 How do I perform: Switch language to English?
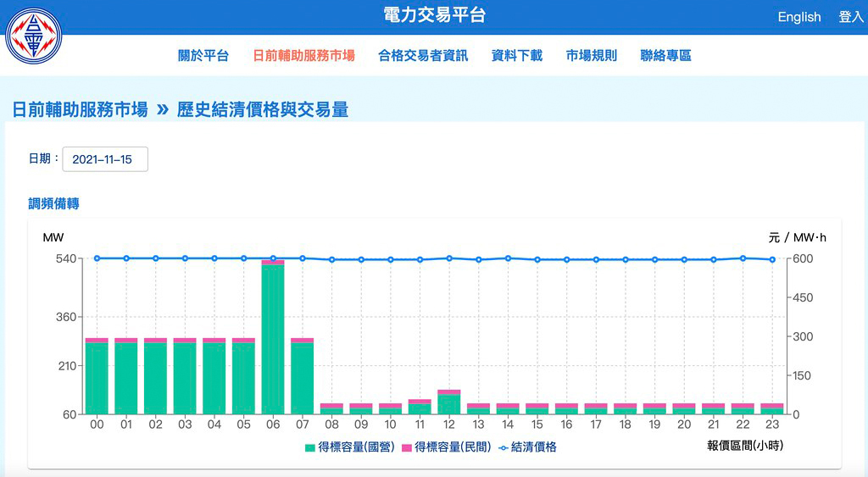coord(799,17)
